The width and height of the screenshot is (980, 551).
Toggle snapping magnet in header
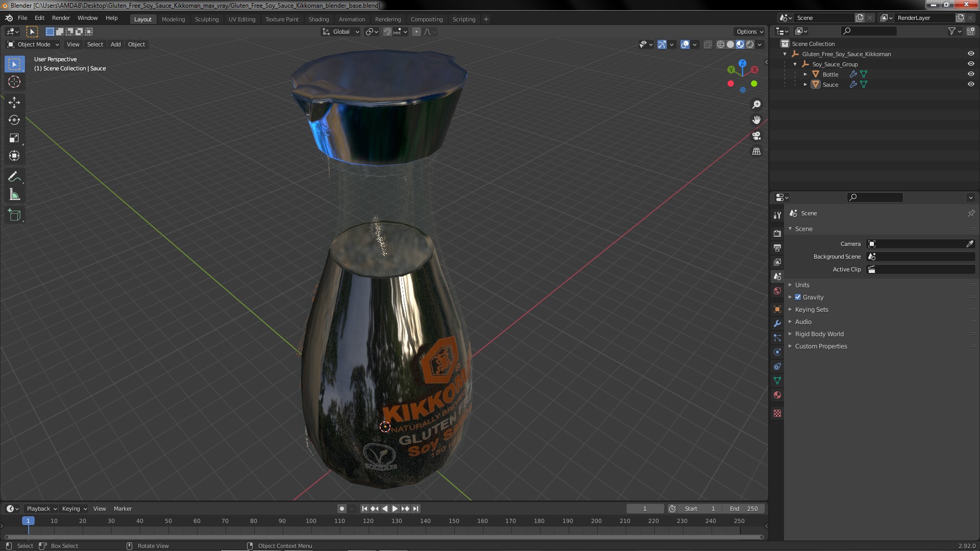387,32
